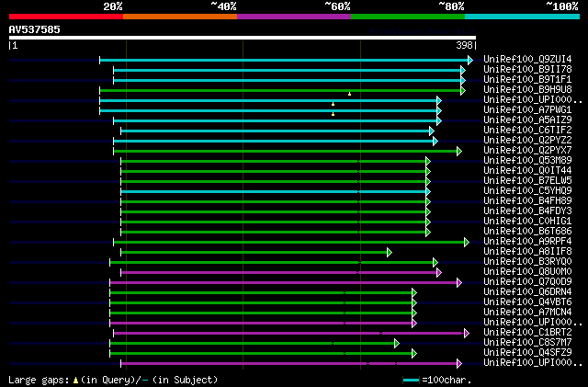Click the red 20% legend color segment
This screenshot has width=588, height=387.
(66, 17)
